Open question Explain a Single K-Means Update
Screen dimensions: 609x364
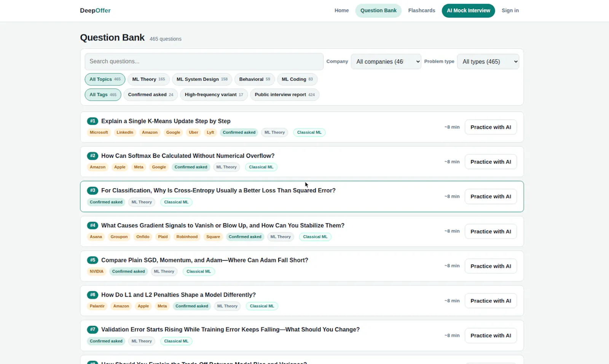(166, 121)
